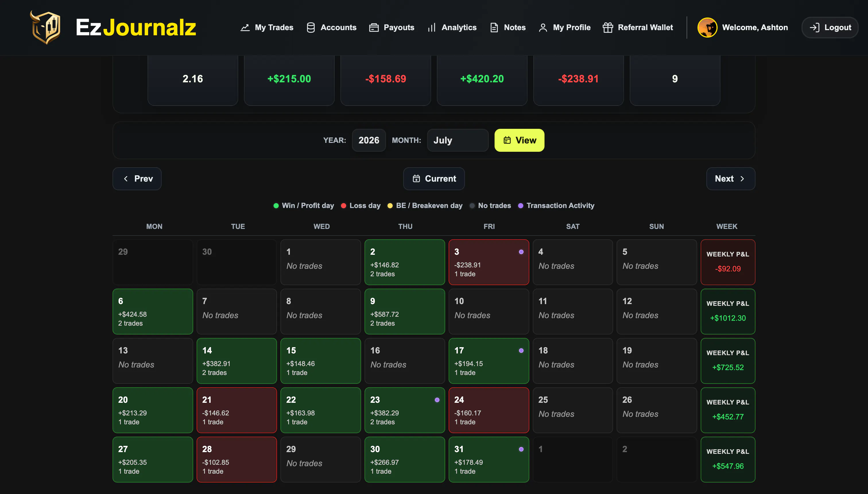
Task: Click the Accounts database icon
Action: [311, 28]
